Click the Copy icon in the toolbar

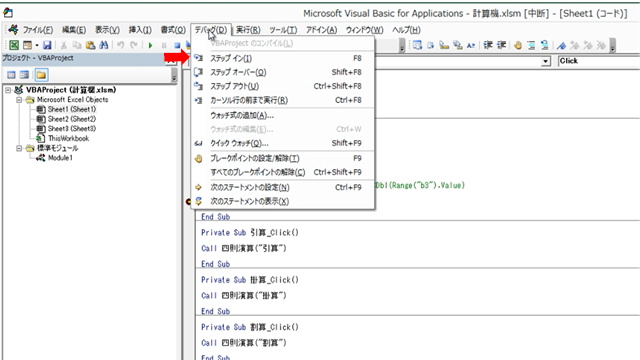click(x=77, y=45)
